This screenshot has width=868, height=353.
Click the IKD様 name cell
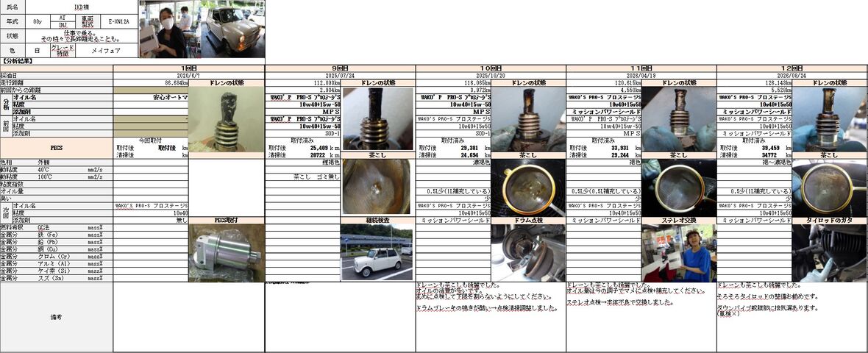point(82,7)
